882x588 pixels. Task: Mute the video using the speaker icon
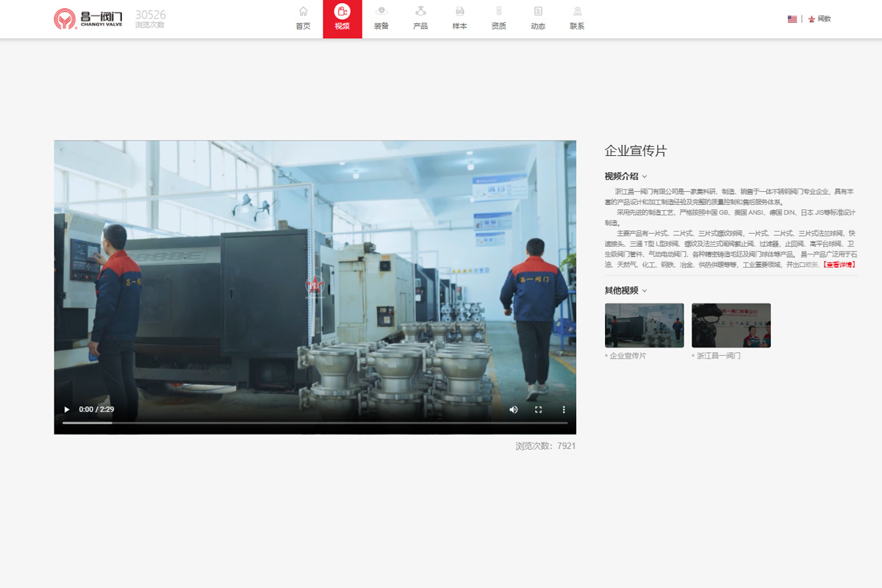[x=514, y=409]
